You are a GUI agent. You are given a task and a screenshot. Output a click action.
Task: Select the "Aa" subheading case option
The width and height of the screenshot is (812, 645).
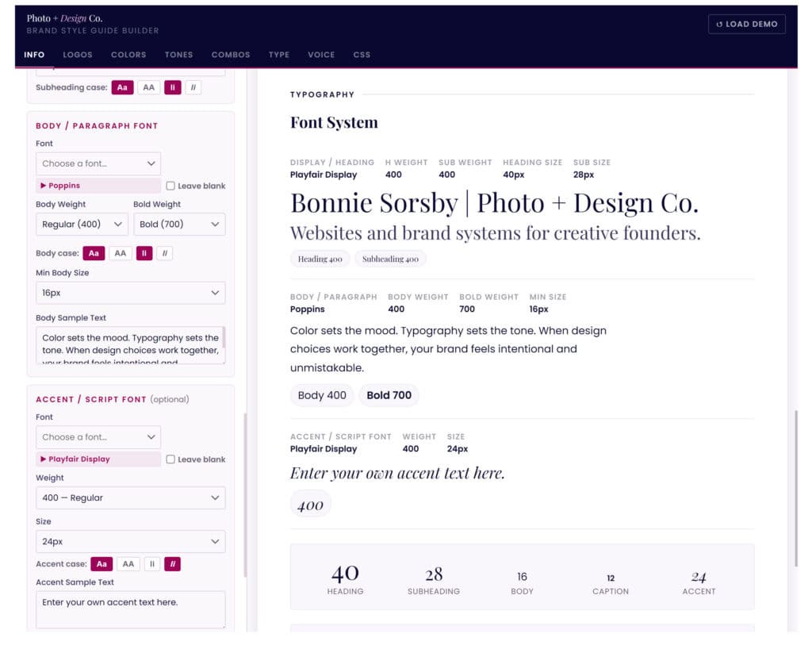coord(122,87)
